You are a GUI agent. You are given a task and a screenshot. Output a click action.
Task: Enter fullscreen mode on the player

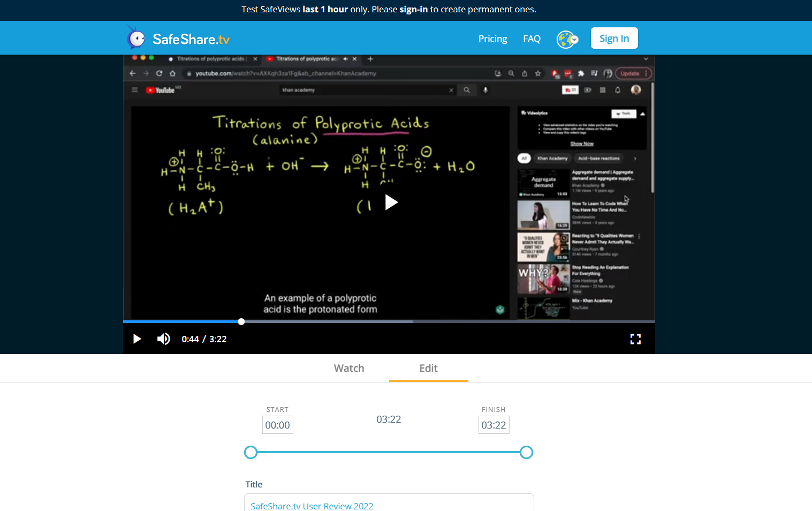tap(635, 339)
